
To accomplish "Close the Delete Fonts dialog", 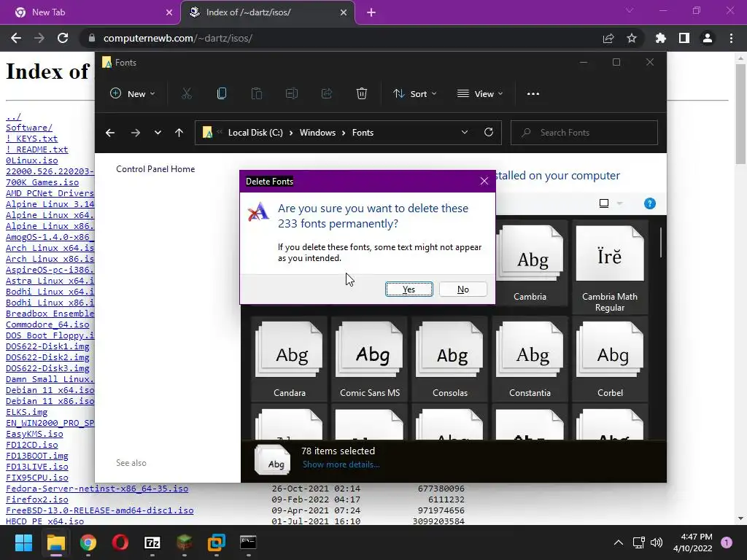I will (484, 181).
